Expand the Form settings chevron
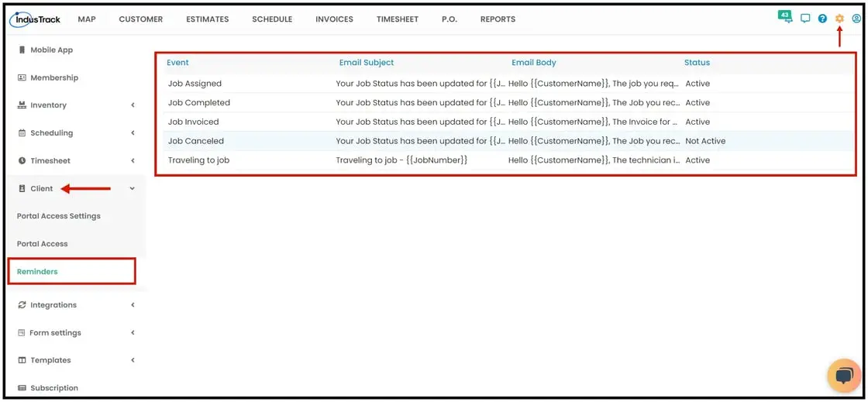Screen dimensions: 868x402 point(133,332)
